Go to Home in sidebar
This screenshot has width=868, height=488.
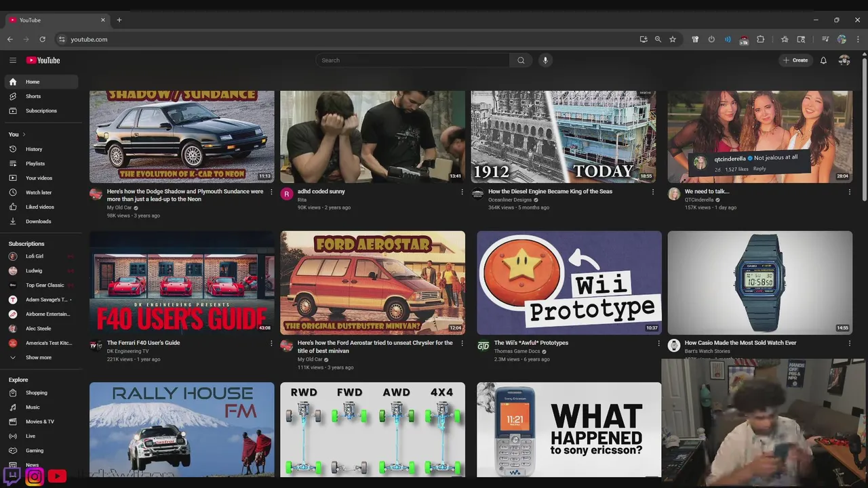coord(41,82)
